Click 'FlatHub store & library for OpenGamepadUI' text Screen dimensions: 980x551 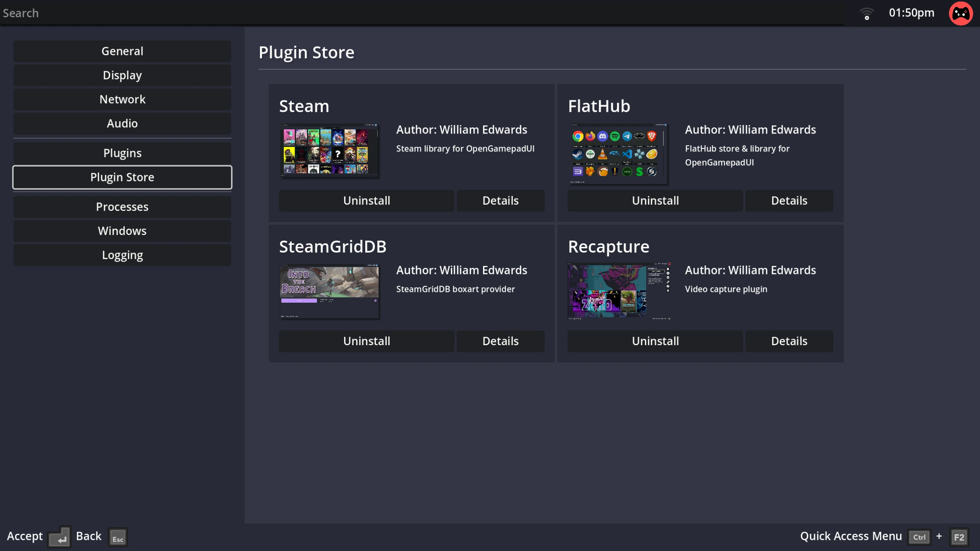(x=737, y=156)
